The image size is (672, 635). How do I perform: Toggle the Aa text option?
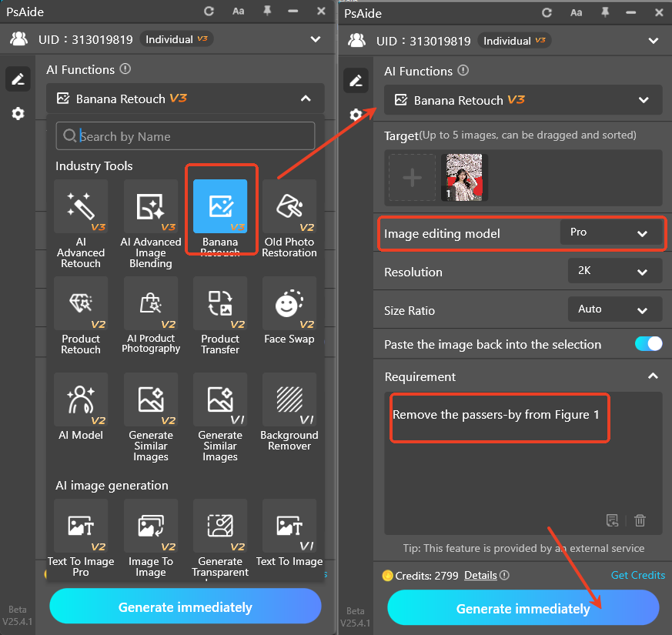pyautogui.click(x=576, y=12)
